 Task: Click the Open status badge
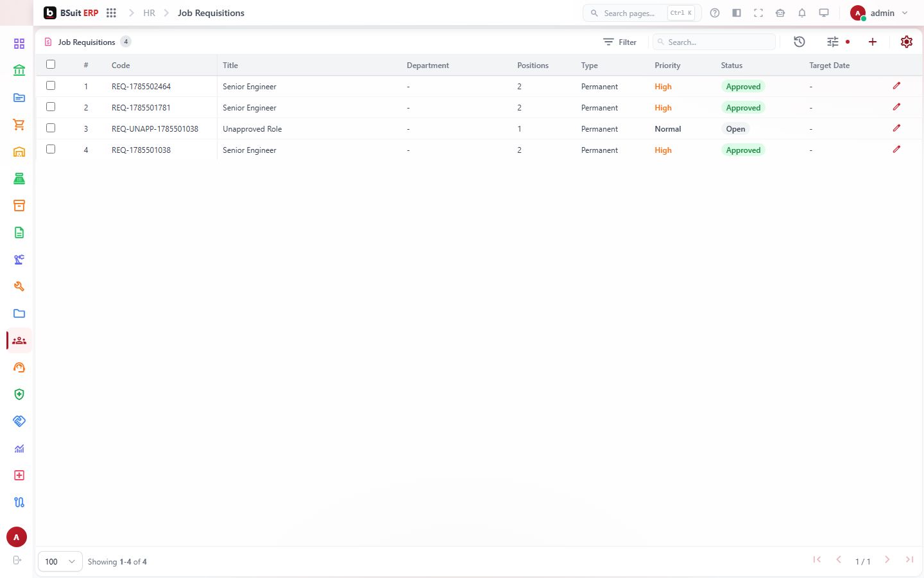pyautogui.click(x=735, y=129)
